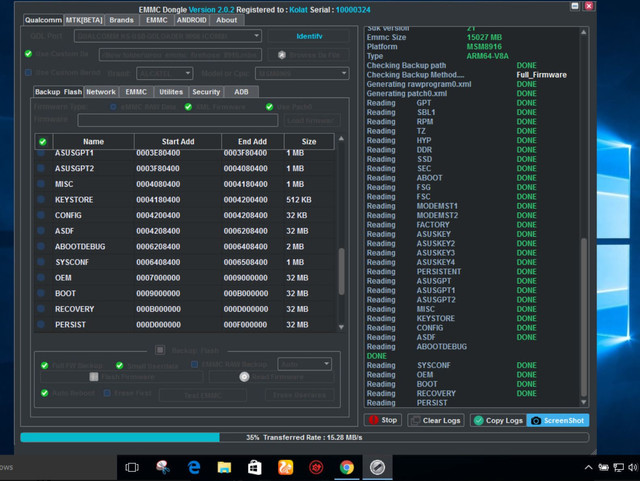
Task: Take a screenshot with the ScreenShot button
Action: [558, 420]
